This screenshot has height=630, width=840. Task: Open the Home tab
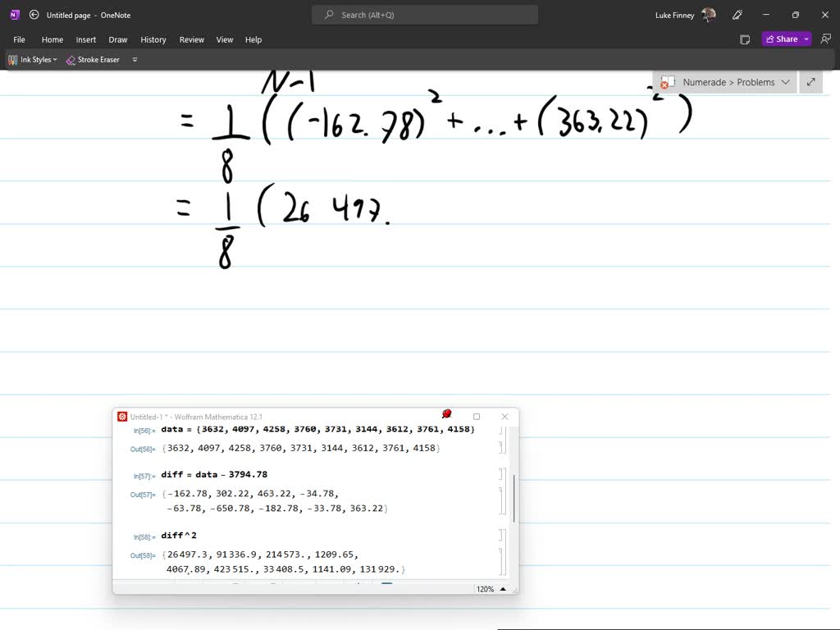pos(52,39)
